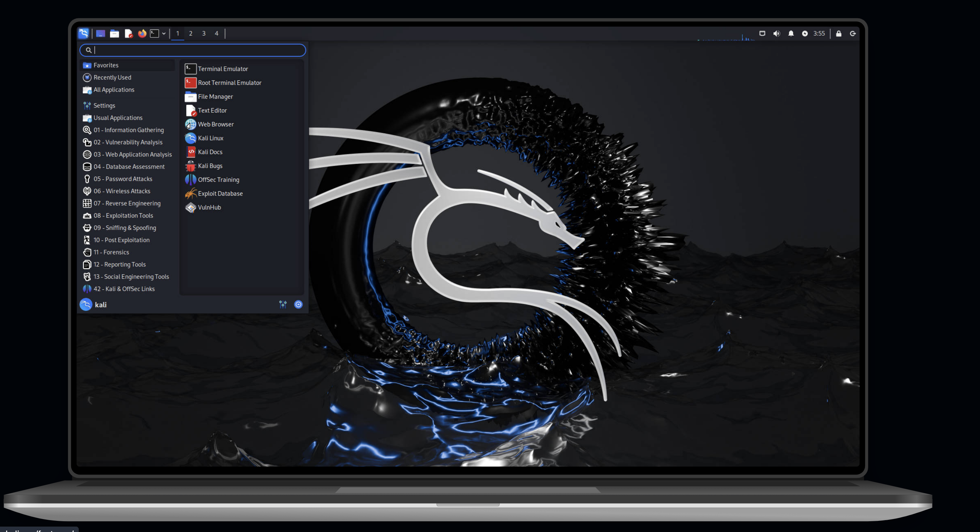
Task: Switch to workspace 4
Action: coord(217,33)
